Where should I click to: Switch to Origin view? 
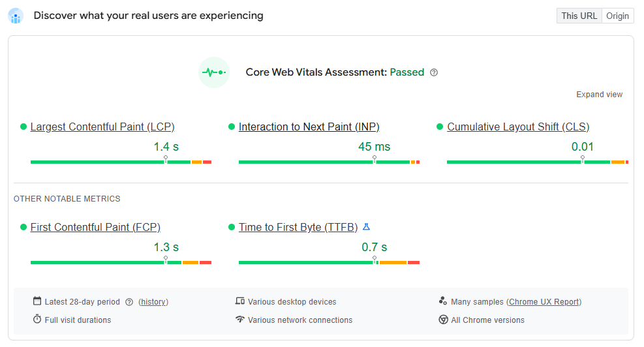click(x=617, y=16)
